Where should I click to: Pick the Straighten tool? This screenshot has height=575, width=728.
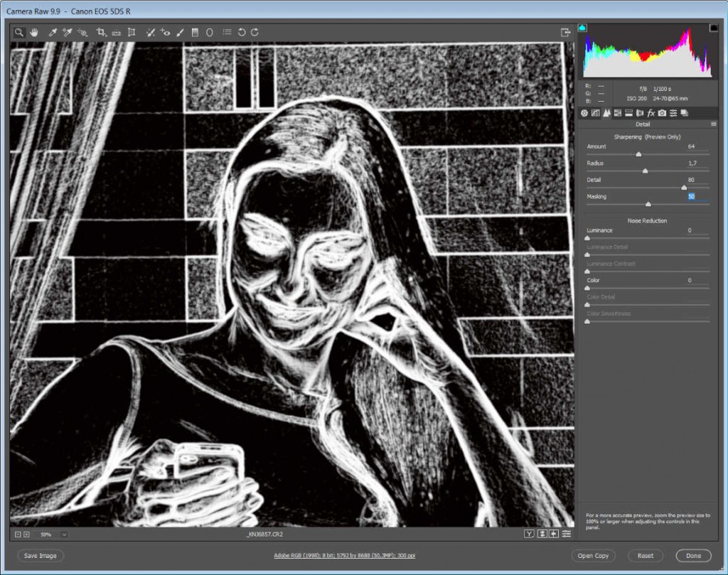116,32
